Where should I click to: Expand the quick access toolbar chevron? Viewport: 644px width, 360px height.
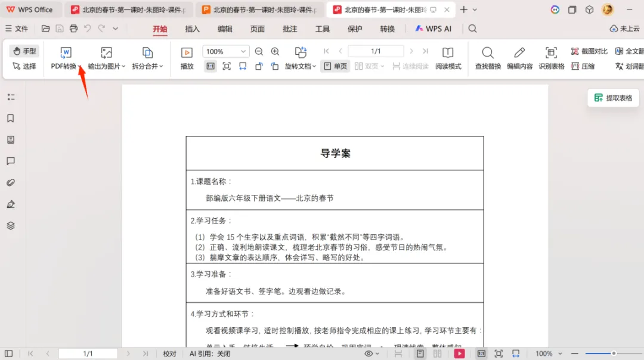coord(116,29)
